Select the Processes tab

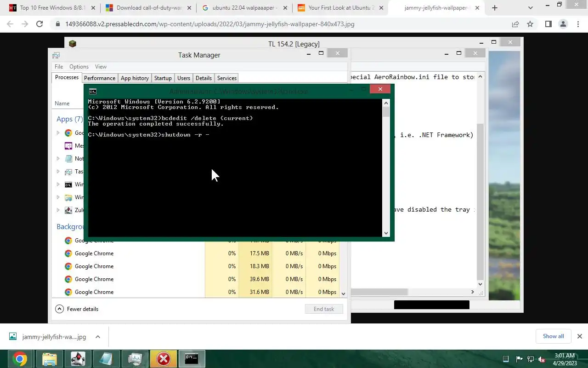(x=67, y=77)
